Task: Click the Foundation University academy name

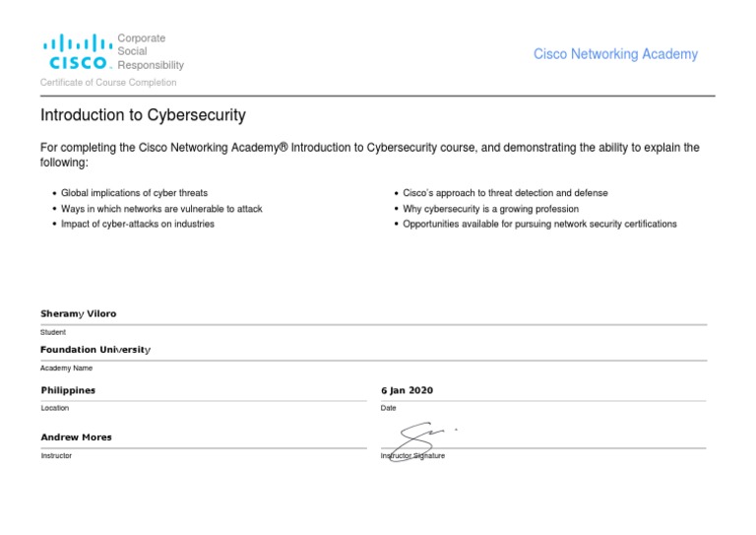Action: [94, 350]
